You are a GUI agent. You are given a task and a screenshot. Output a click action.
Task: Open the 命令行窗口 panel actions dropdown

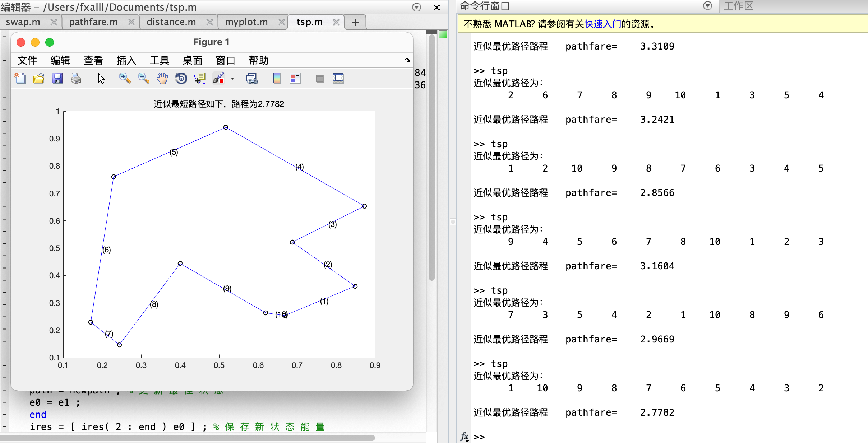[x=707, y=6]
